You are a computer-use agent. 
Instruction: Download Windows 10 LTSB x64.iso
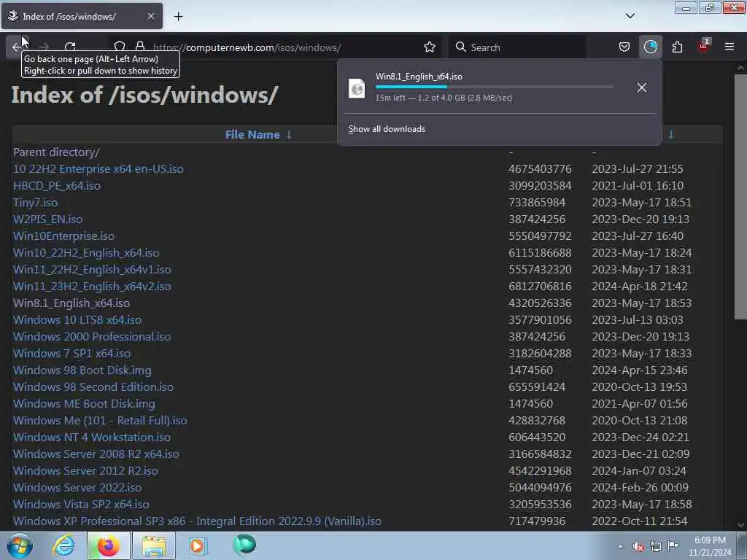[77, 320]
